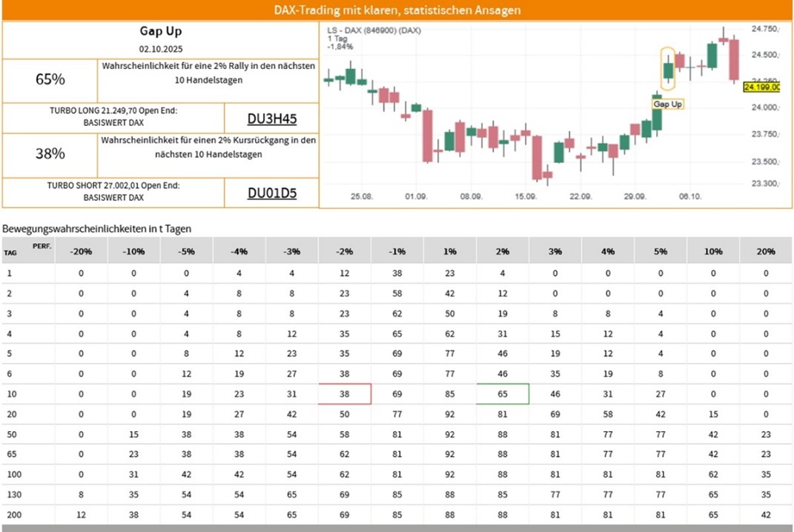The width and height of the screenshot is (794, 532).
Task: Click the orange DAX-Trading header banner
Action: click(x=397, y=10)
